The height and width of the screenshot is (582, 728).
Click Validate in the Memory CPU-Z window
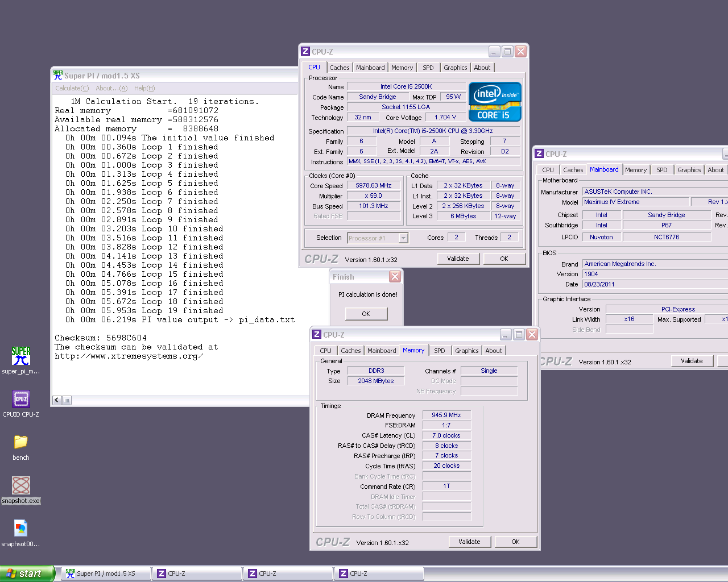469,542
